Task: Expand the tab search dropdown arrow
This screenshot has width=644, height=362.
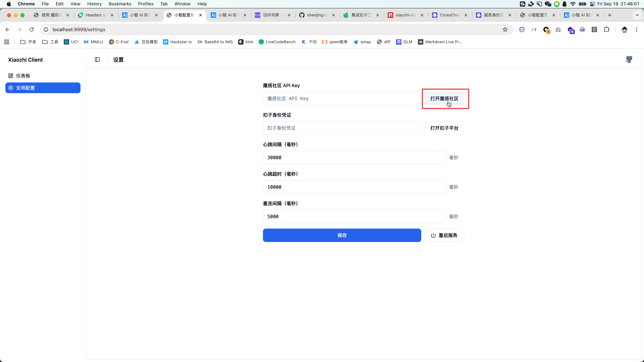Action: tap(637, 15)
